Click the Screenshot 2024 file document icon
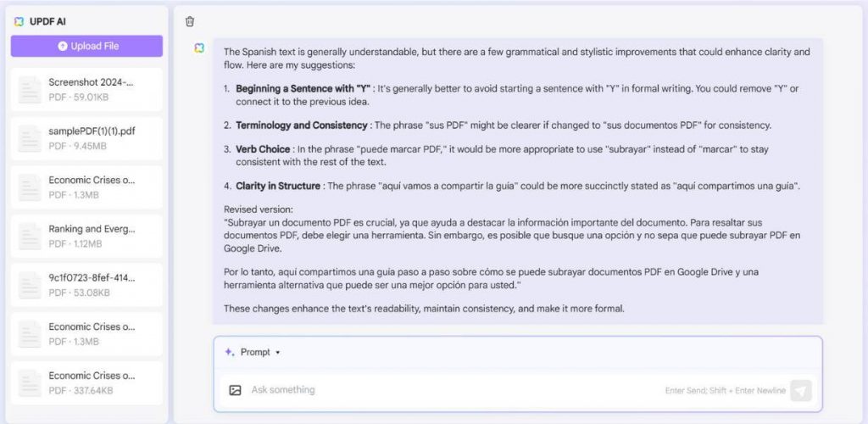This screenshot has height=424, width=868. [30, 89]
